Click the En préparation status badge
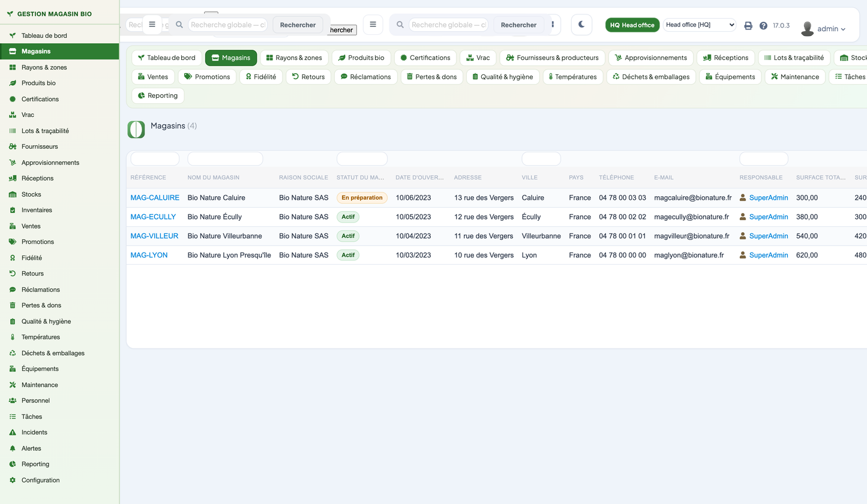 (x=362, y=197)
